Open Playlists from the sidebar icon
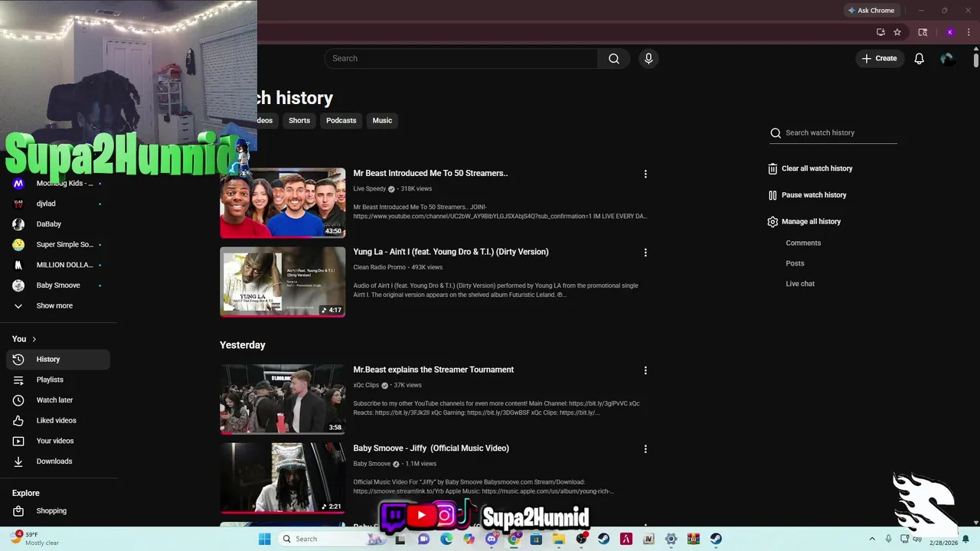980x551 pixels. click(18, 380)
